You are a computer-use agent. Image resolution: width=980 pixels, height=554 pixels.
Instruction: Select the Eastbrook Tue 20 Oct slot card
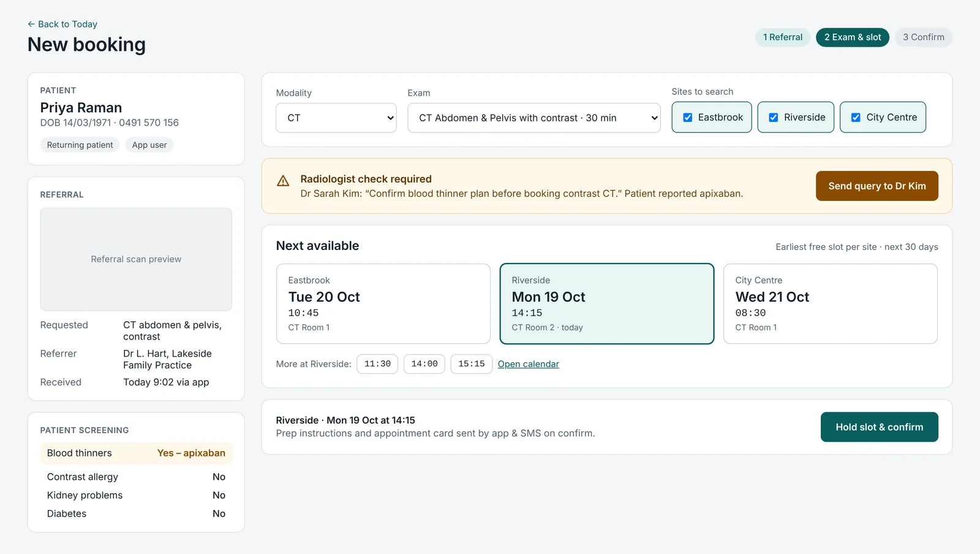[x=383, y=304]
